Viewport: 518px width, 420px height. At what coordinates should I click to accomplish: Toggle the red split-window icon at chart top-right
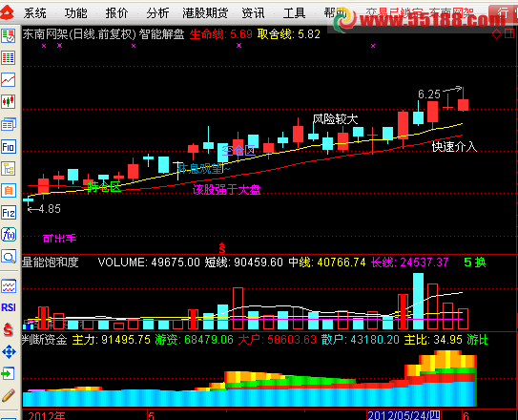click(x=509, y=33)
